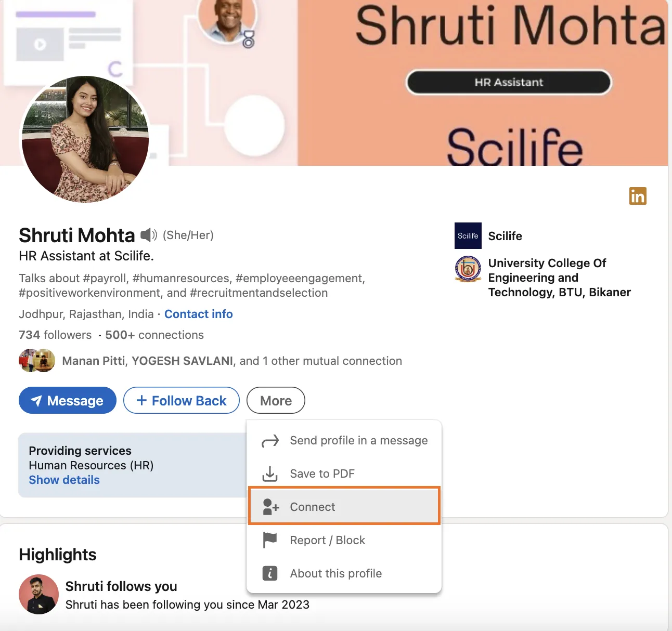Click the Highlights section heading
Viewport: 672px width, 631px height.
point(58,555)
